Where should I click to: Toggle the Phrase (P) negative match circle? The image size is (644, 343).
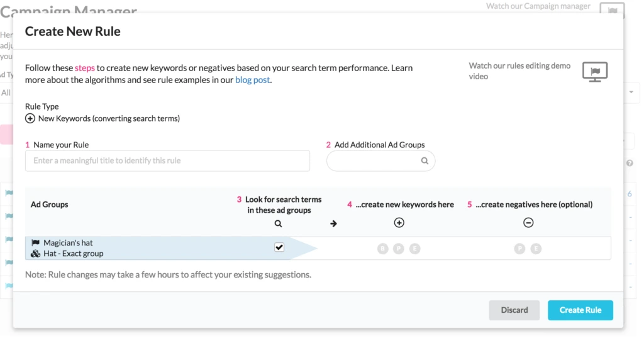click(519, 249)
